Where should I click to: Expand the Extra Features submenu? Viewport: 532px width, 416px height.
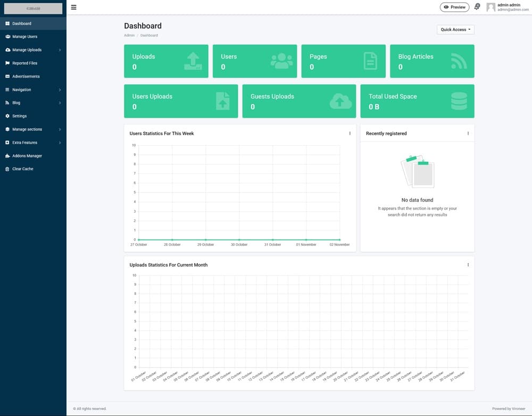coord(33,143)
